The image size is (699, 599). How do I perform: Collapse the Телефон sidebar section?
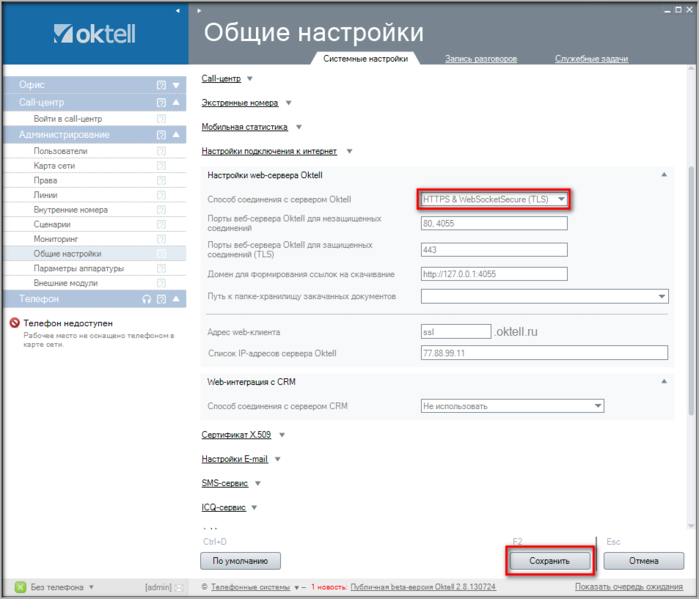click(x=176, y=299)
